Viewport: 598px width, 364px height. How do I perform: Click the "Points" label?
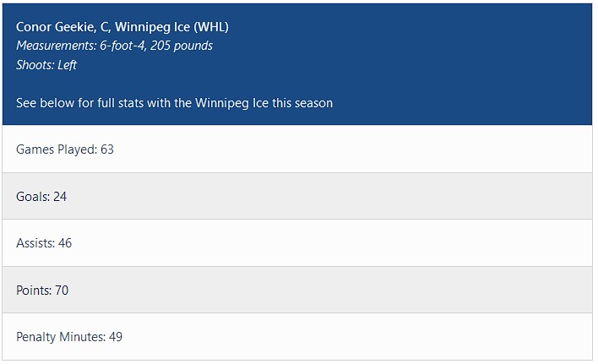(x=33, y=291)
